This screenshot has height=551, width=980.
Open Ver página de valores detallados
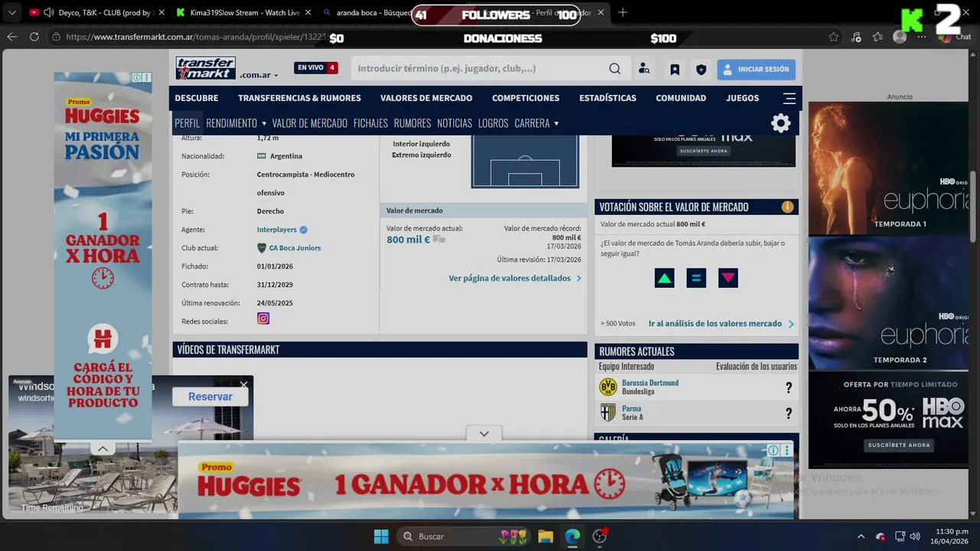coord(514,279)
